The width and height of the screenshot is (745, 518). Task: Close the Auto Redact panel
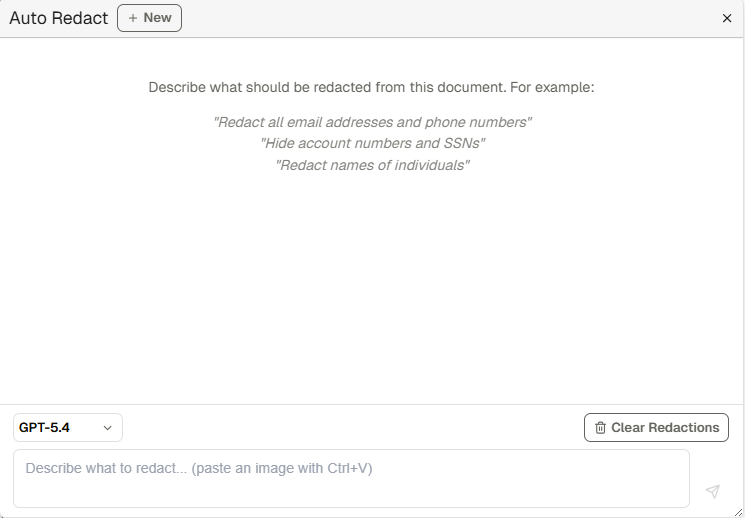point(727,18)
